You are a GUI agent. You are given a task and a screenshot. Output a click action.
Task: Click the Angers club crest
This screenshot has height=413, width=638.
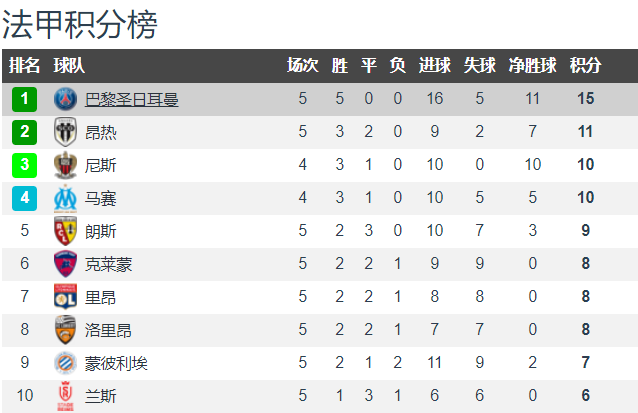click(66, 132)
